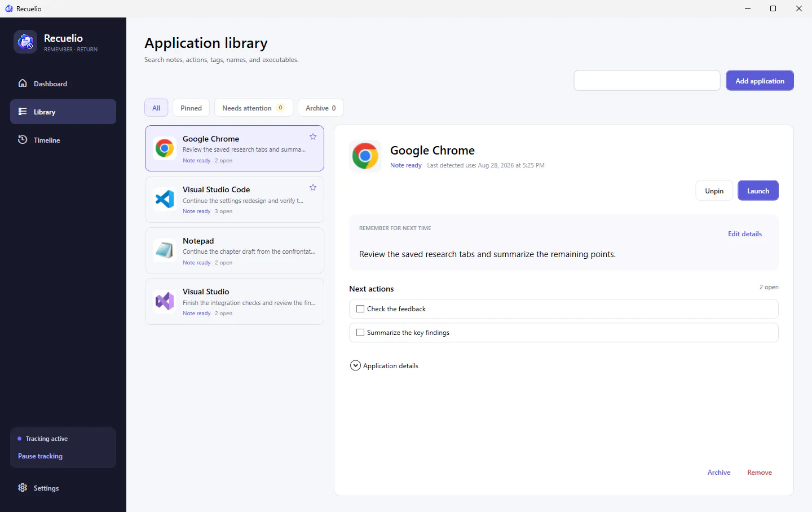
Task: Click the Dashboard home icon
Action: (x=23, y=83)
